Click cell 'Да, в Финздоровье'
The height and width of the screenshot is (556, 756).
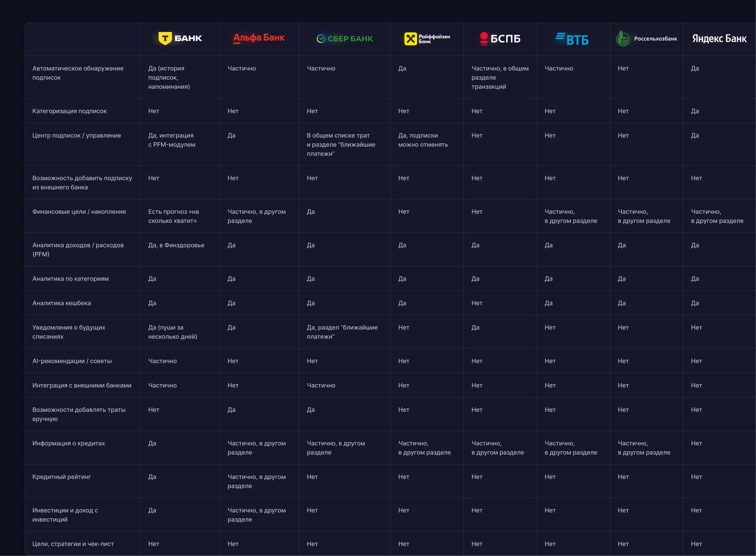(176, 245)
